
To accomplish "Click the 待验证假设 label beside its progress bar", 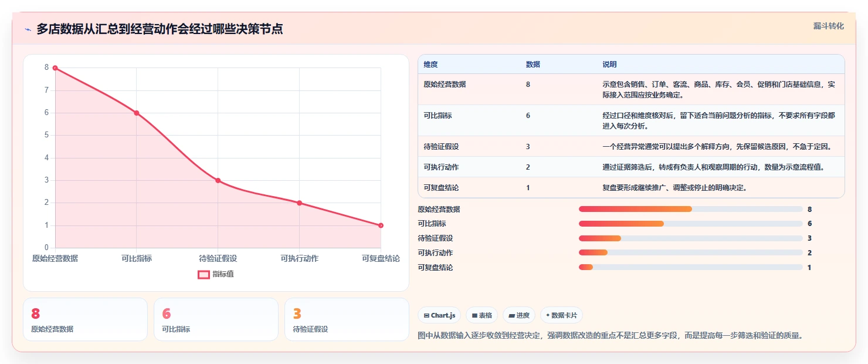I will click(435, 238).
